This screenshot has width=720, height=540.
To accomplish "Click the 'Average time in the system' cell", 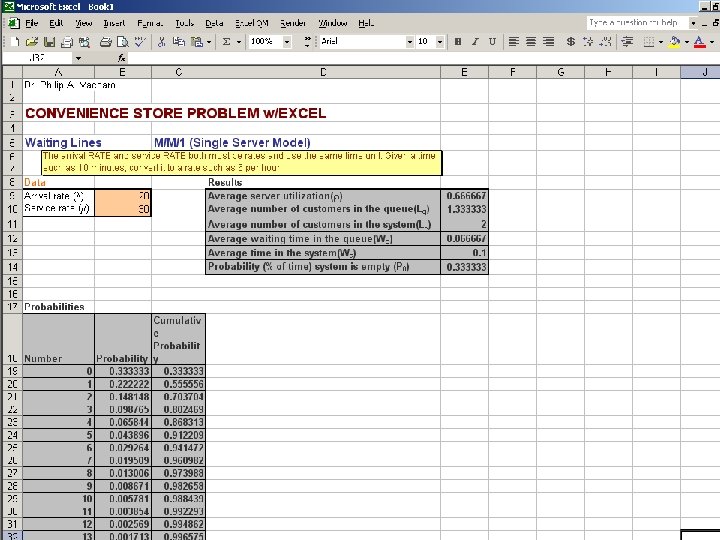I will [x=323, y=253].
